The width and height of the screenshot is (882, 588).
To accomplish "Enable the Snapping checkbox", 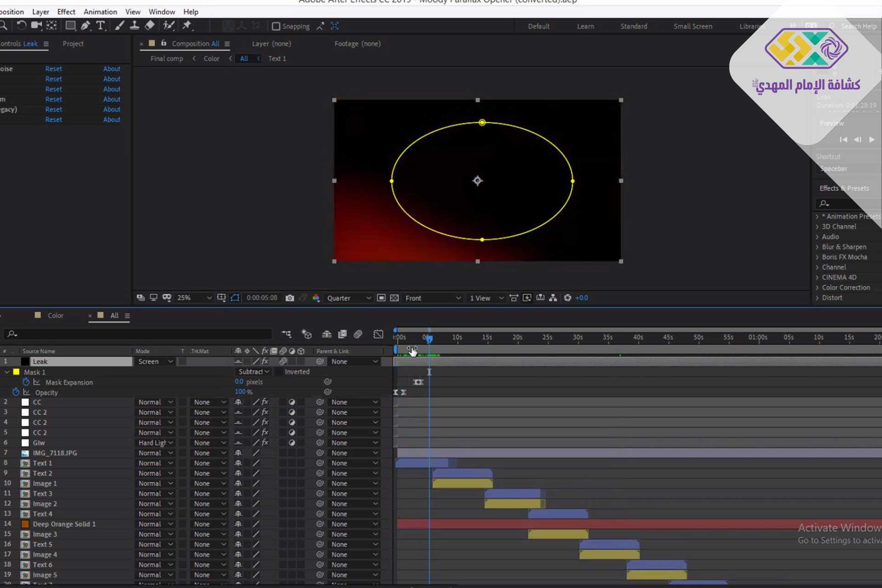I will 276,27.
